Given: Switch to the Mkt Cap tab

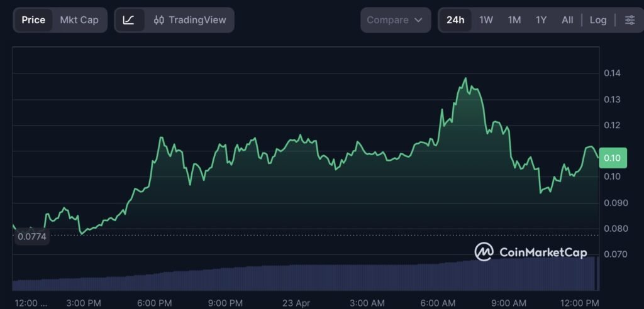Looking at the screenshot, I should [x=79, y=20].
